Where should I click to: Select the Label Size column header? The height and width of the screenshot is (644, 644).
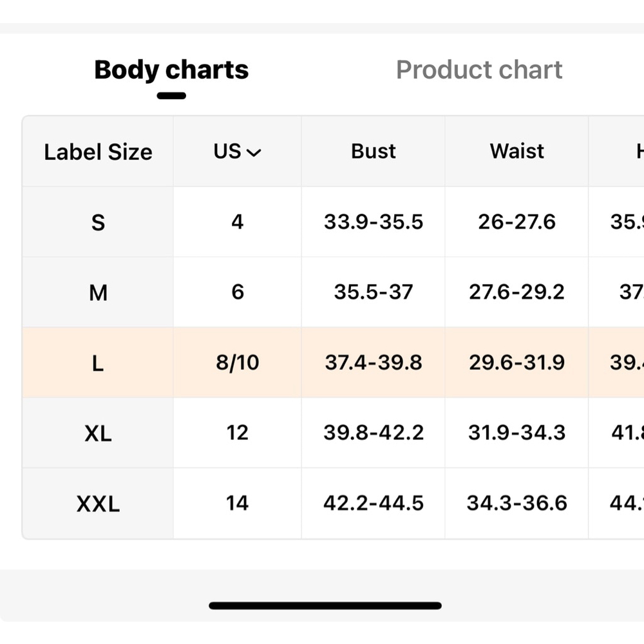98,152
